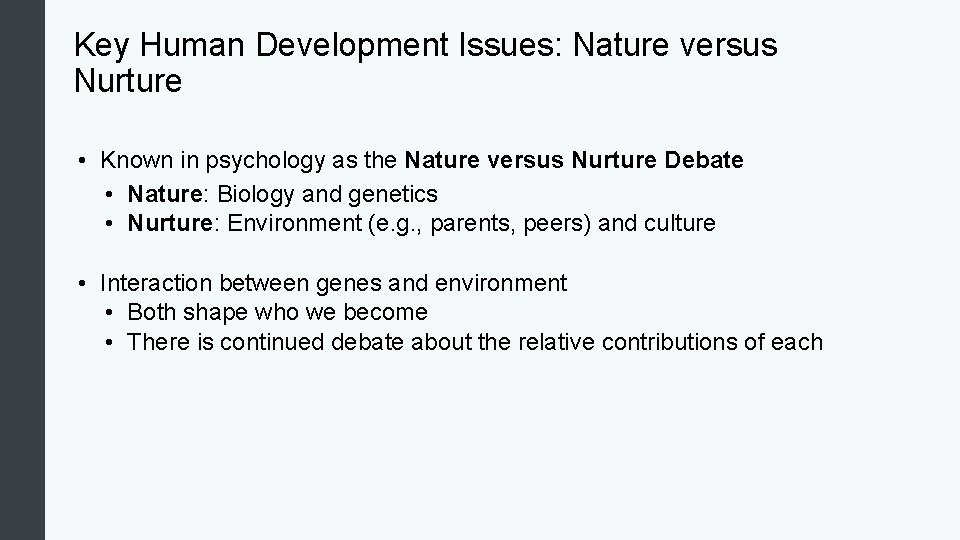Click the bold 'Nurture' label in the sub-bullet

point(167,223)
